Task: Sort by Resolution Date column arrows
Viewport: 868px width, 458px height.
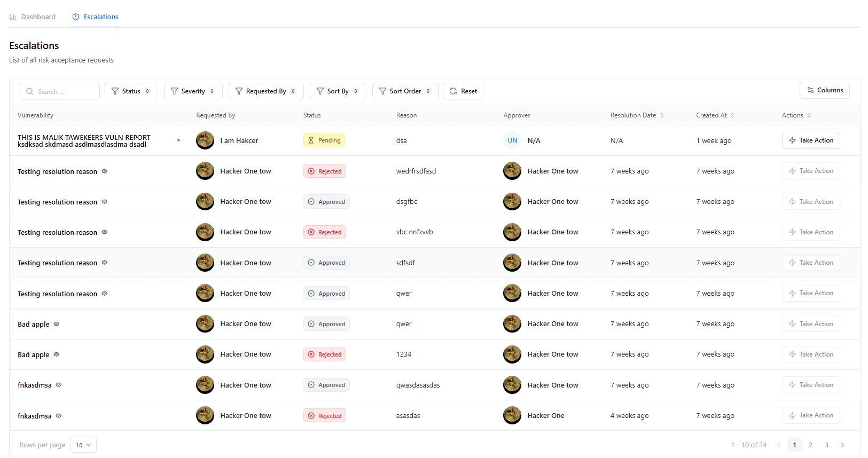Action: 662,115
